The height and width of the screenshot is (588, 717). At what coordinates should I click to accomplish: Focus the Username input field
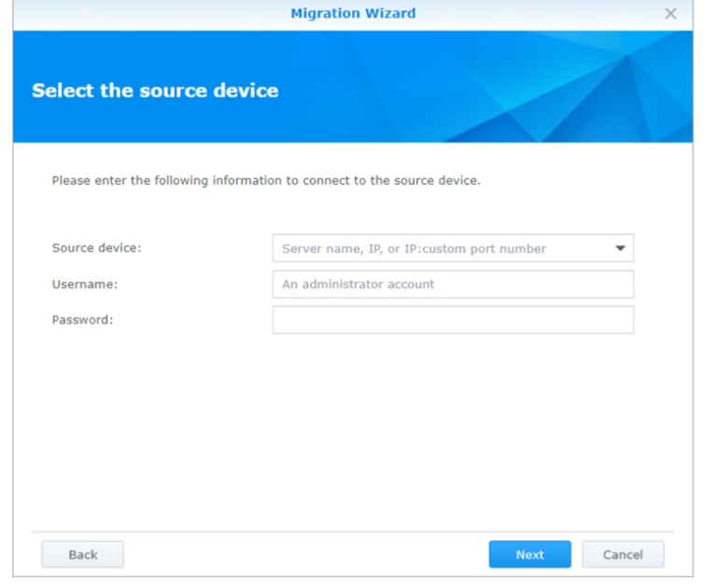pyautogui.click(x=453, y=285)
